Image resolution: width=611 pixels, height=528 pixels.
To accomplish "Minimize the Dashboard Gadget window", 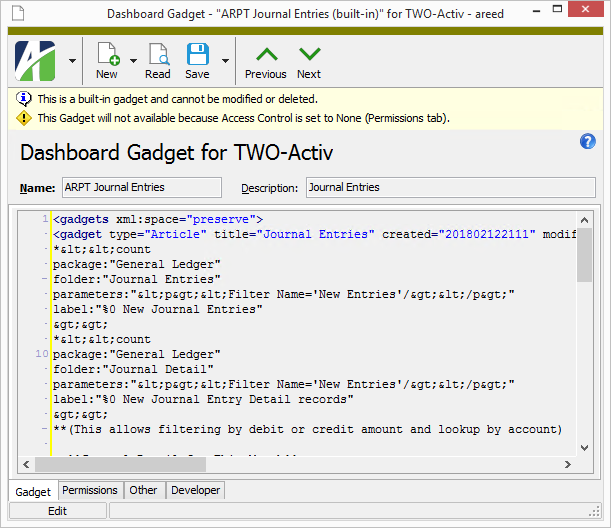I will tap(537, 10).
